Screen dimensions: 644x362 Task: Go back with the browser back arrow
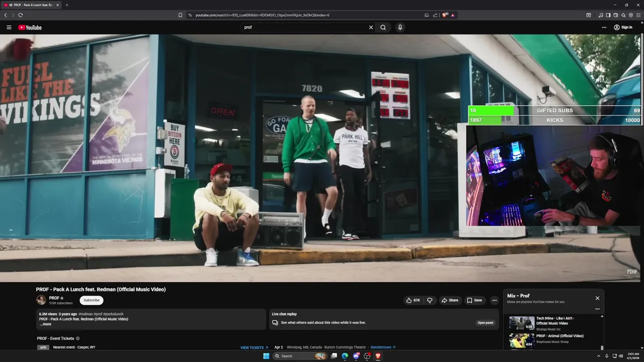(x=6, y=15)
